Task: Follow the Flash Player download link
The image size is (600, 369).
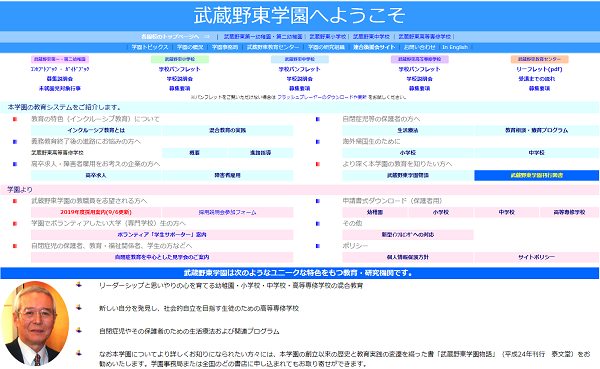Action: (x=322, y=98)
